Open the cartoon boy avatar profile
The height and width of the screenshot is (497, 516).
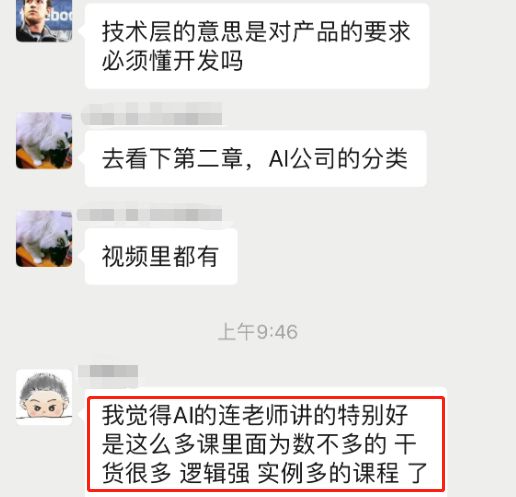[x=44, y=397]
